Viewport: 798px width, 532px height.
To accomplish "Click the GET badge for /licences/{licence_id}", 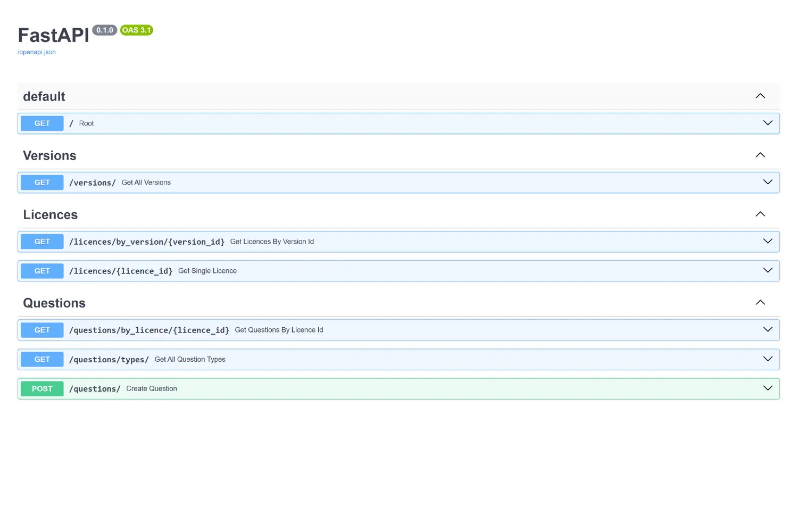I will click(41, 270).
